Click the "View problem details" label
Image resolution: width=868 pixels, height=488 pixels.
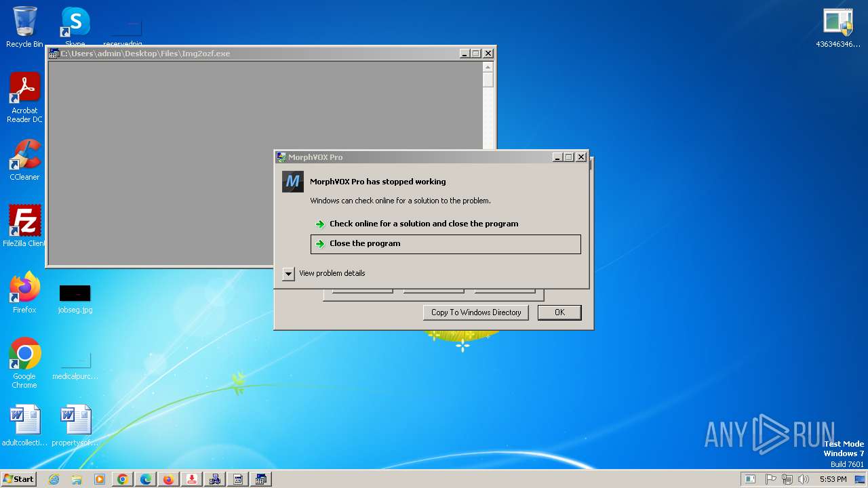pos(332,274)
